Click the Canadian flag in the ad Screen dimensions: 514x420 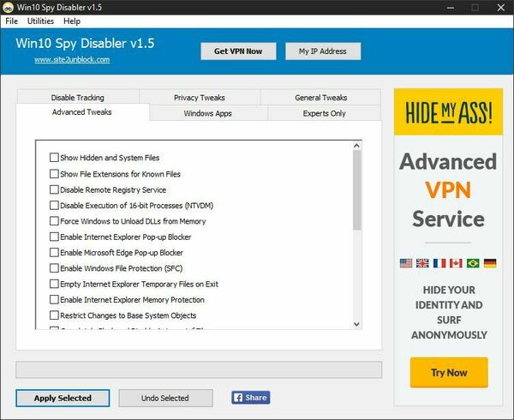(x=456, y=263)
